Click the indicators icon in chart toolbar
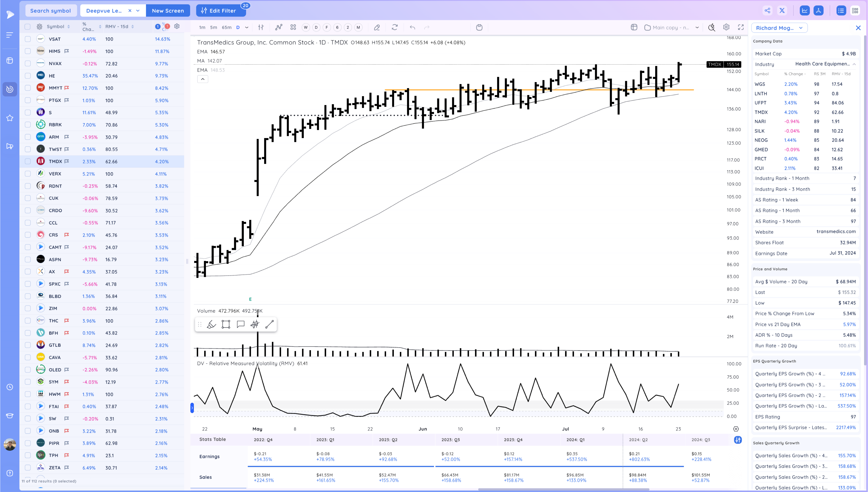 (279, 27)
